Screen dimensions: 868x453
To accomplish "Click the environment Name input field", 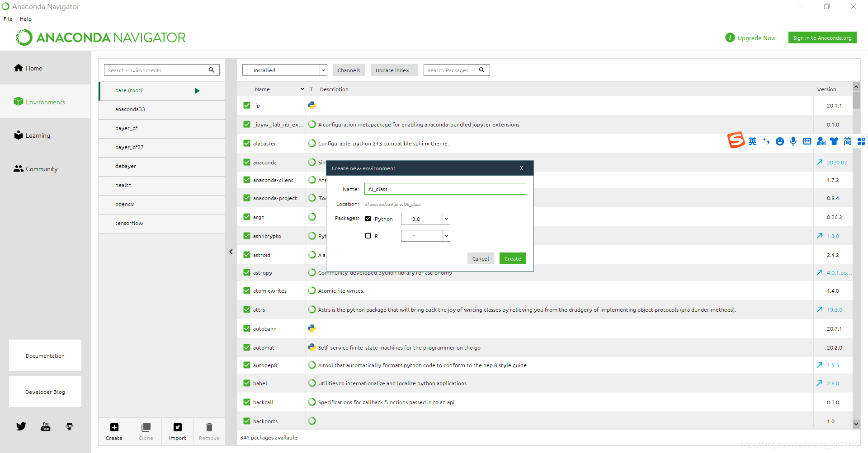I will [x=445, y=189].
